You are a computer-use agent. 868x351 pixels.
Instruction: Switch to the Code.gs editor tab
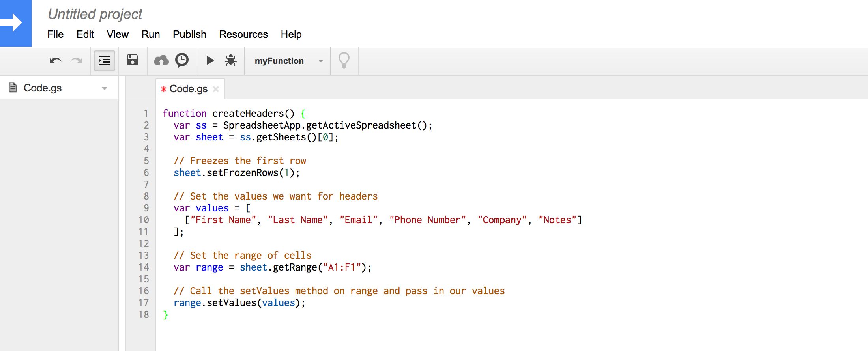click(x=188, y=89)
